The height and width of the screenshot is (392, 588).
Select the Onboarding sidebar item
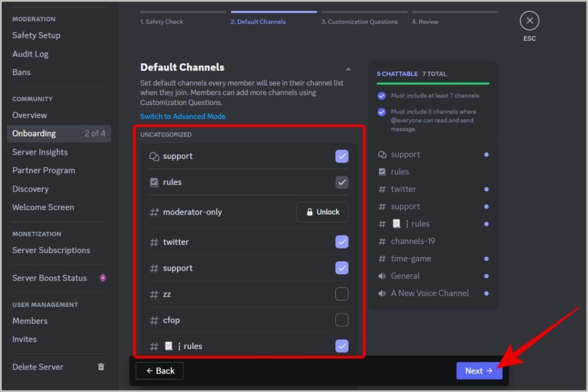coord(59,133)
